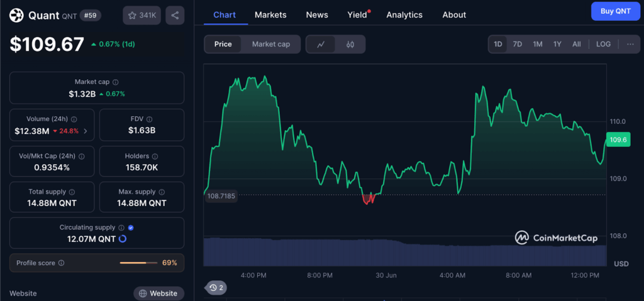Click the Profile score info icon
The height and width of the screenshot is (301, 644).
click(61, 263)
